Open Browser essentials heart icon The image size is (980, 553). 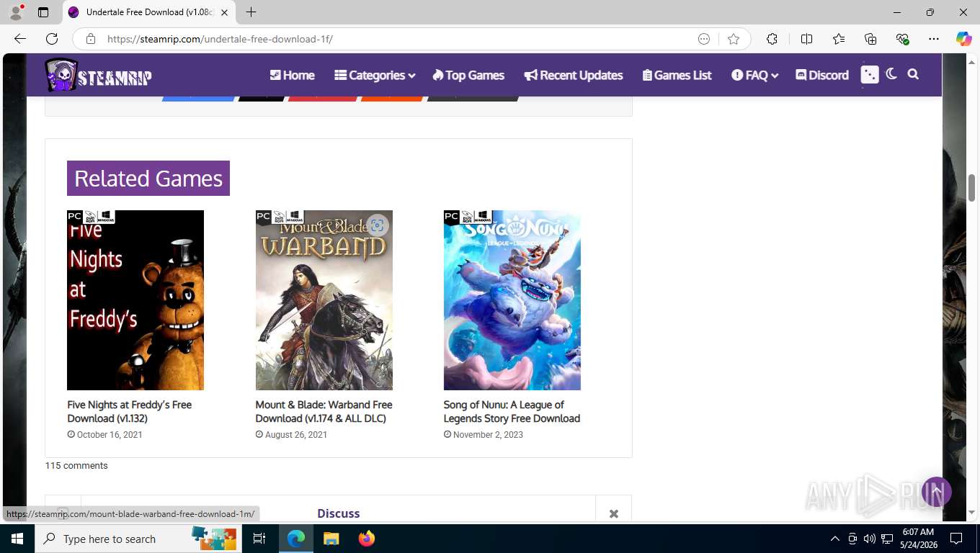(x=902, y=39)
